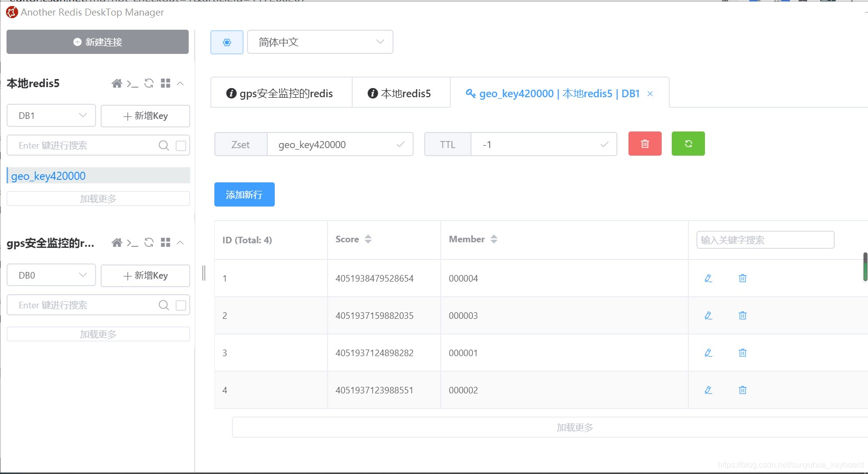Delete row with member 000004

click(743, 278)
